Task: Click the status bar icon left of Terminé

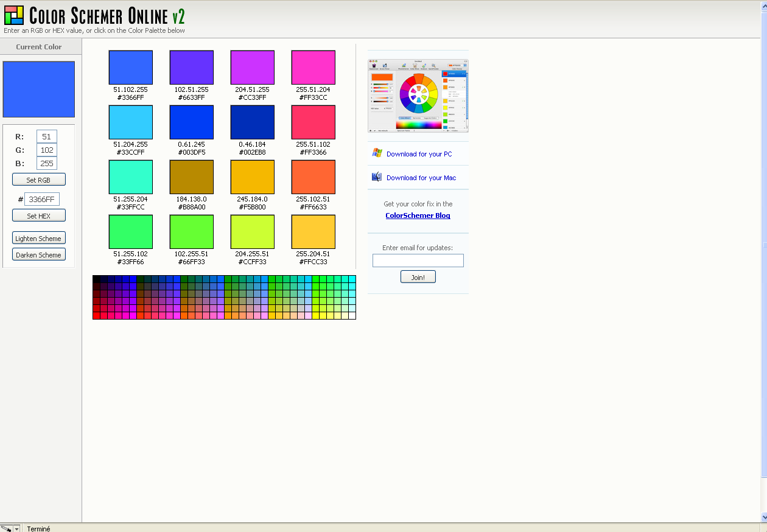Action: [x=6, y=528]
